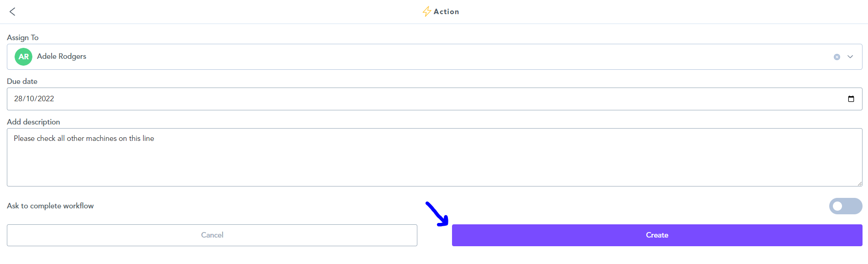868x264 pixels.
Task: Click the Ask to complete workflow label
Action: point(50,206)
